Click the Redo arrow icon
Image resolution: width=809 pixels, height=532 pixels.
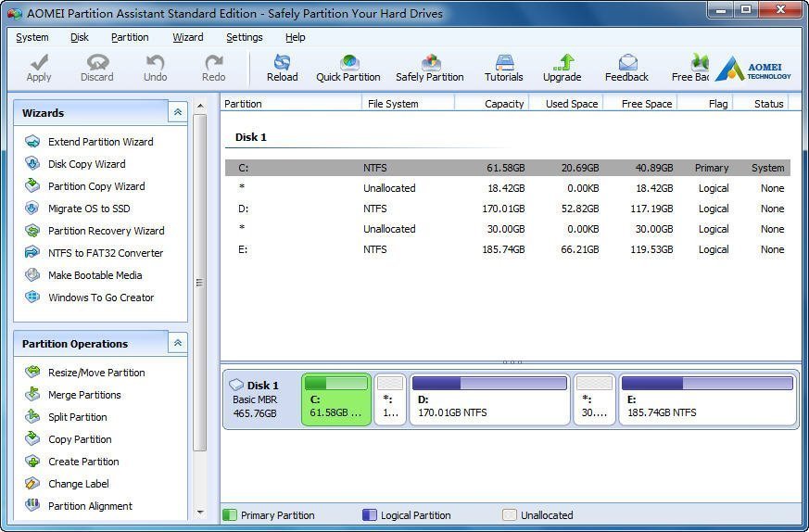213,63
